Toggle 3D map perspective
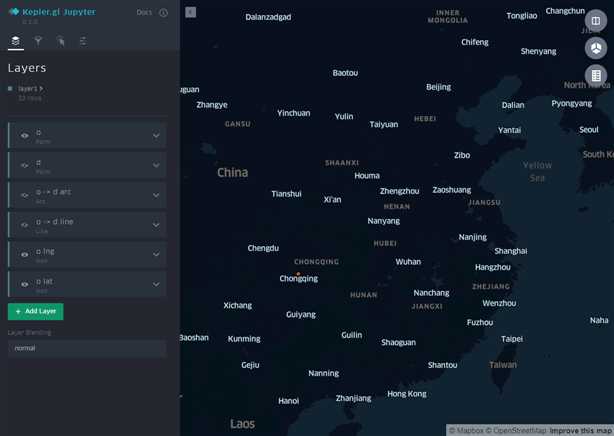Screen dimensions: 614x436 pyautogui.click(x=596, y=48)
